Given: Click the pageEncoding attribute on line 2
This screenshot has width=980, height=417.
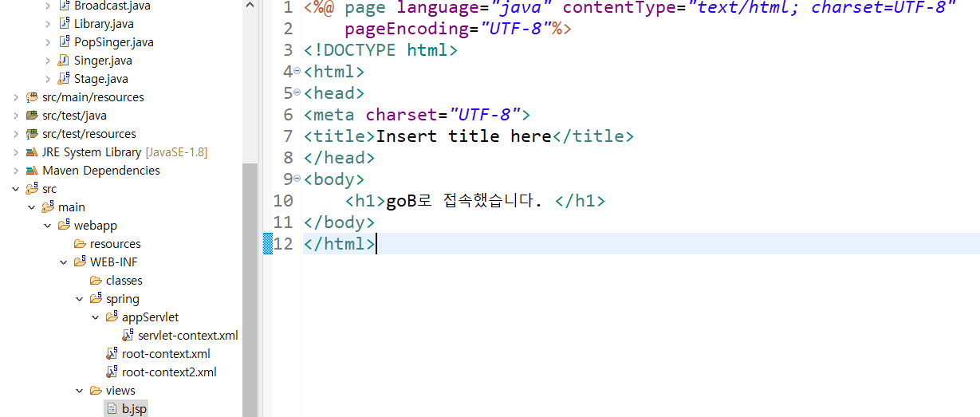Looking at the screenshot, I should tap(448, 29).
